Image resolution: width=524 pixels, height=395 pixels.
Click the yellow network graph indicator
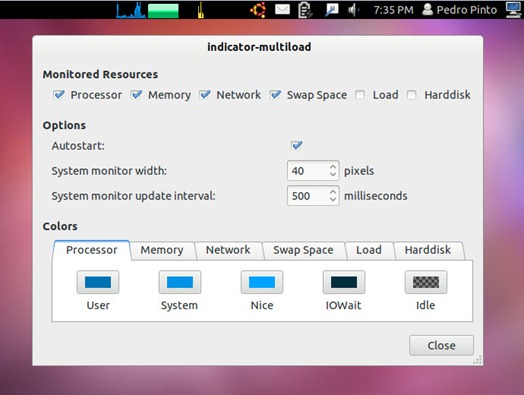pyautogui.click(x=200, y=10)
